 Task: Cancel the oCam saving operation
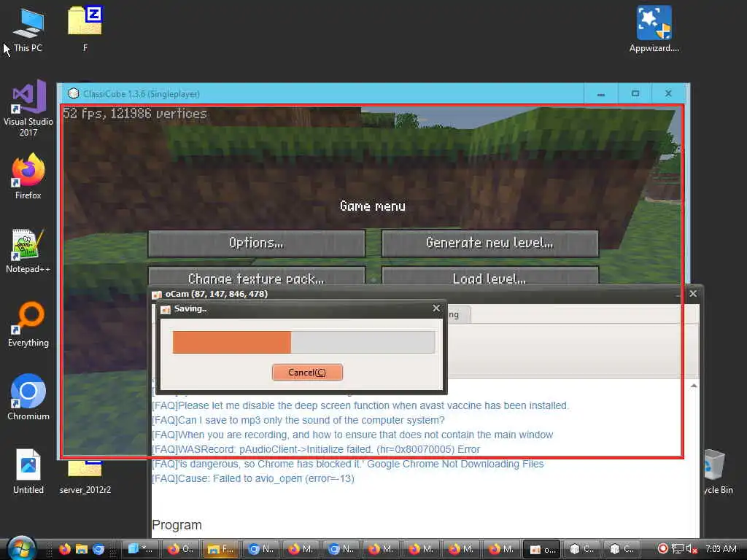(307, 373)
